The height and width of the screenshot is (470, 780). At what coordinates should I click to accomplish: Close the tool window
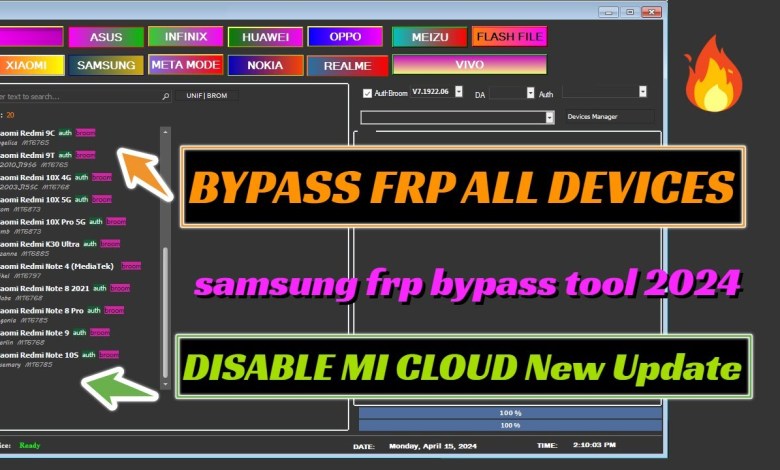651,12
